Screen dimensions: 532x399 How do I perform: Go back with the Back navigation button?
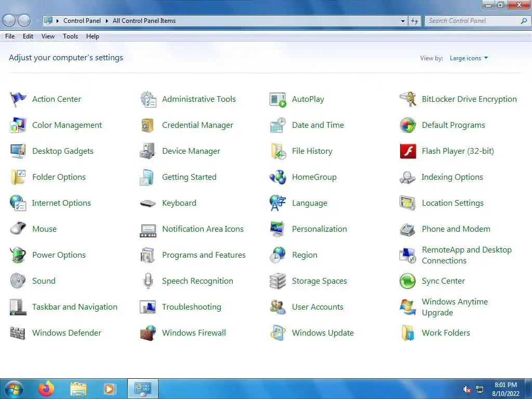9,21
